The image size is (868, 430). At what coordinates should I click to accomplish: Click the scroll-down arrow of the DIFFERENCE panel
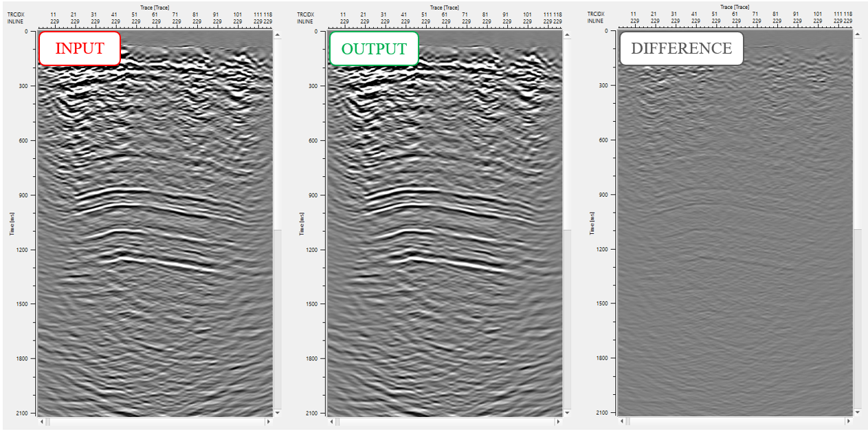(857, 413)
